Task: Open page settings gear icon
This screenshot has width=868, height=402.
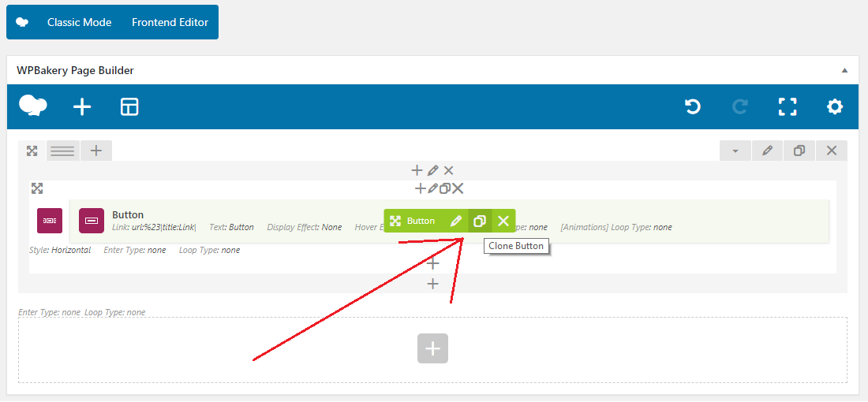Action: pos(835,106)
